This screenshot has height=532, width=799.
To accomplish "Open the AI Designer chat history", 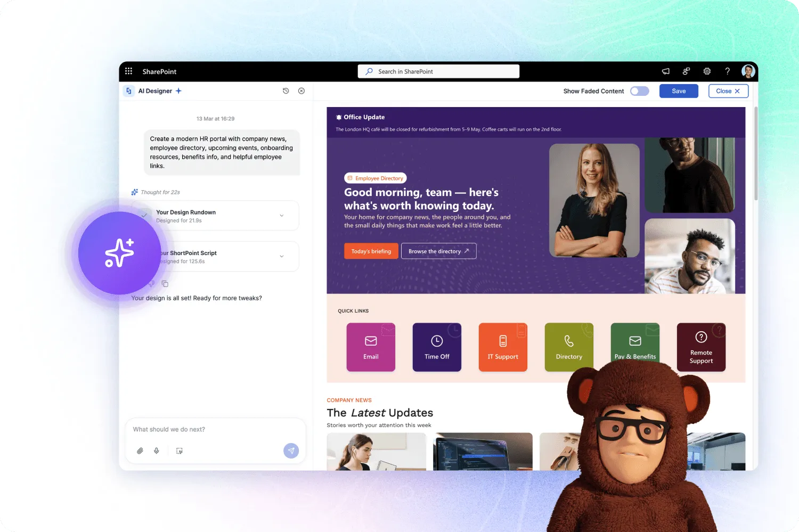I will point(286,91).
